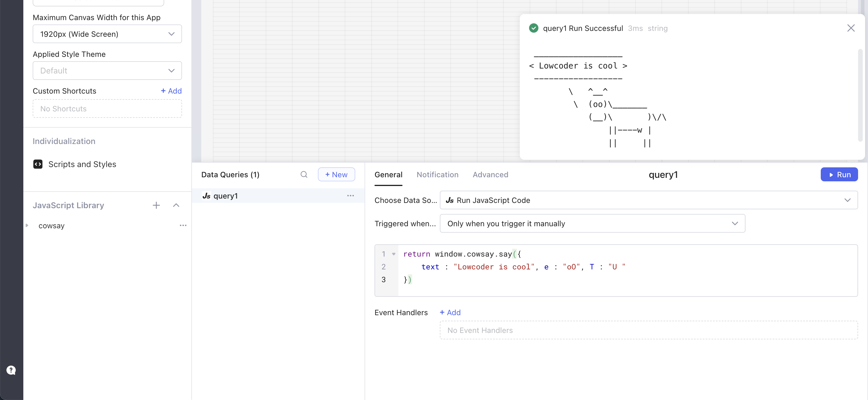
Task: Switch to the Advanced tab
Action: click(x=490, y=174)
